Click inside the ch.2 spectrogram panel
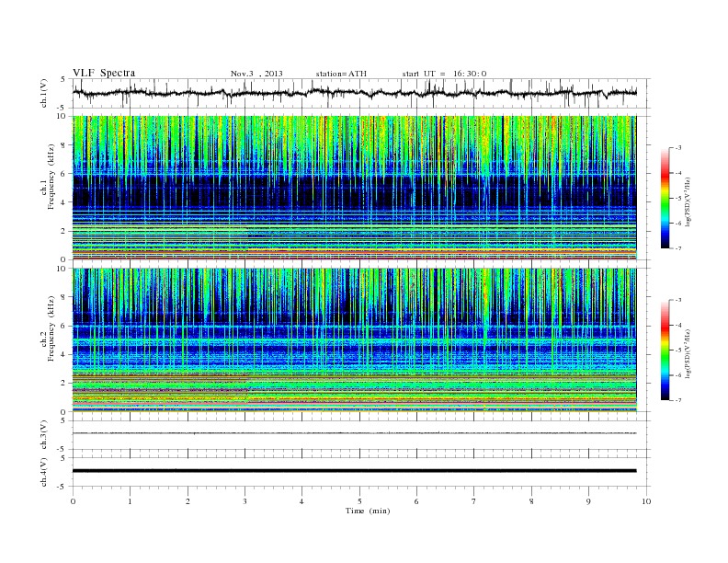728x563 pixels. click(354, 340)
